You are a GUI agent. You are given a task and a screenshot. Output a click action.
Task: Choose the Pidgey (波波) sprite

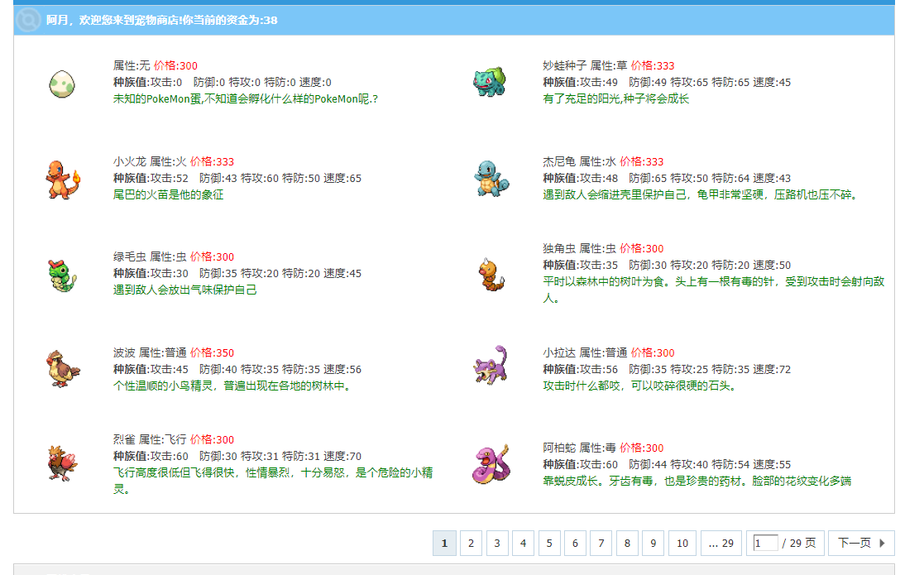63,369
